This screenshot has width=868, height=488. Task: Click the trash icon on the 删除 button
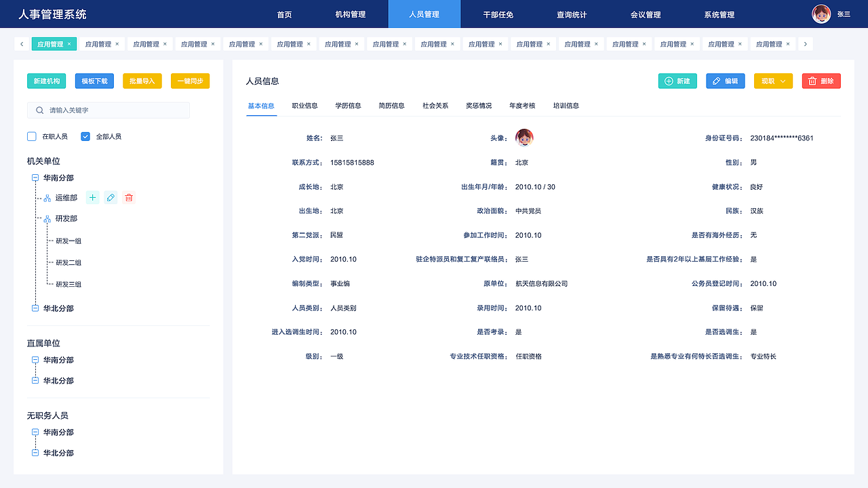(x=813, y=80)
